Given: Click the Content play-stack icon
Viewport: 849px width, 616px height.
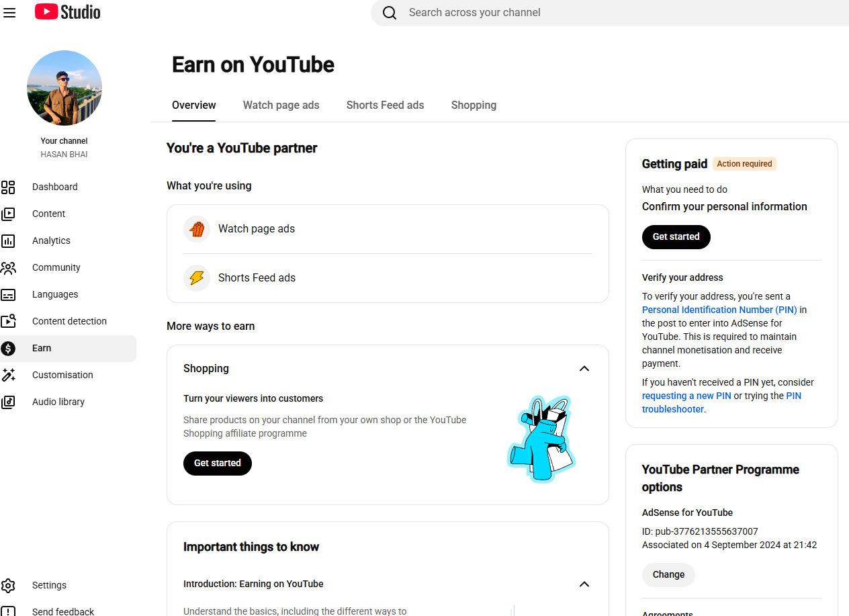Looking at the screenshot, I should [8, 214].
